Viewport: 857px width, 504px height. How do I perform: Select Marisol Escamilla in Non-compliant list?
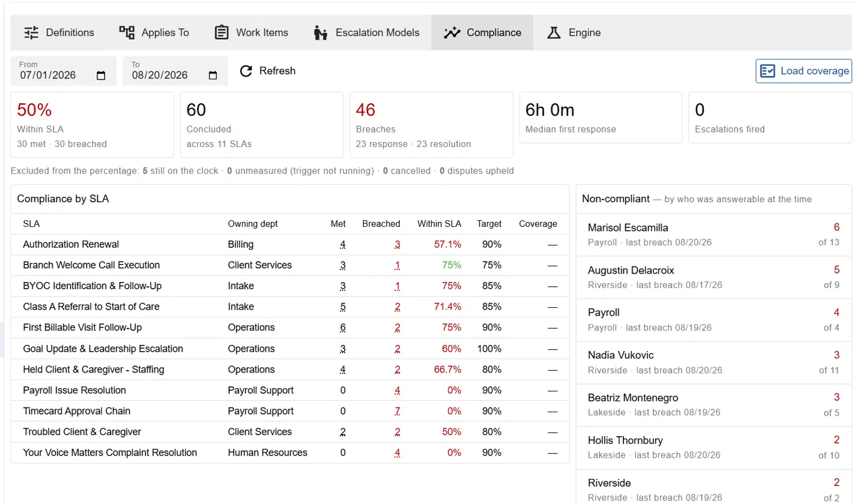pyautogui.click(x=713, y=235)
